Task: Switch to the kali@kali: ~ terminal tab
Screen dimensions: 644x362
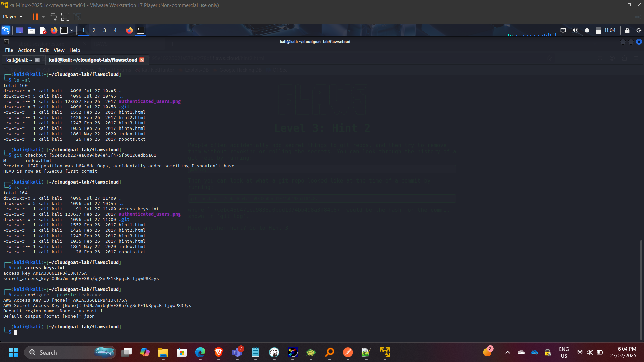Action: (19, 60)
